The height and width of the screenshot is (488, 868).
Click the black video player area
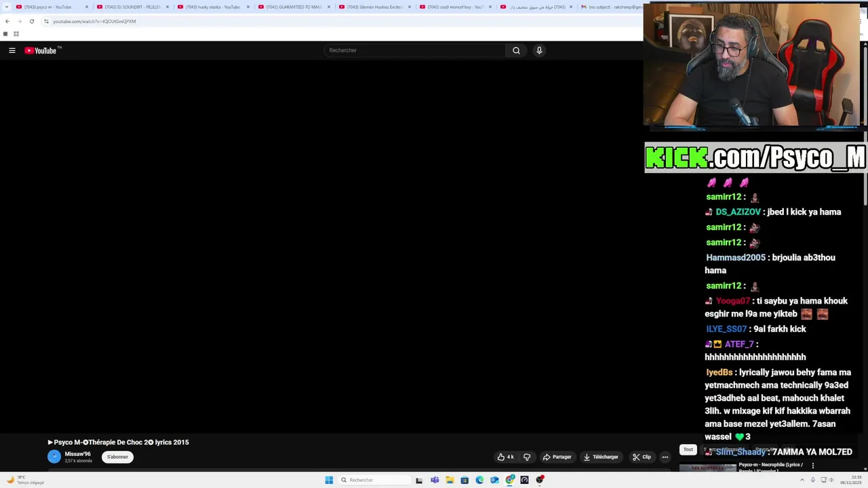click(x=321, y=247)
